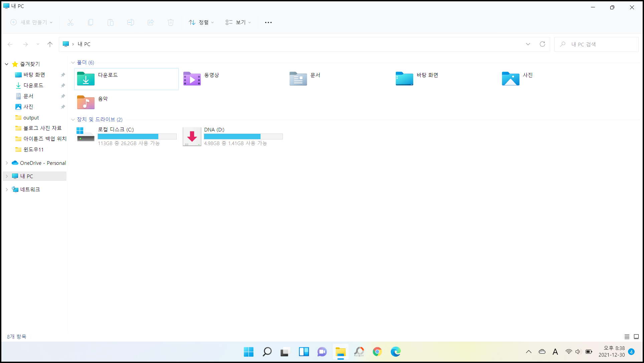The width and height of the screenshot is (644, 363).
Task: Click the Delete trash icon in toolbar
Action: (x=171, y=22)
